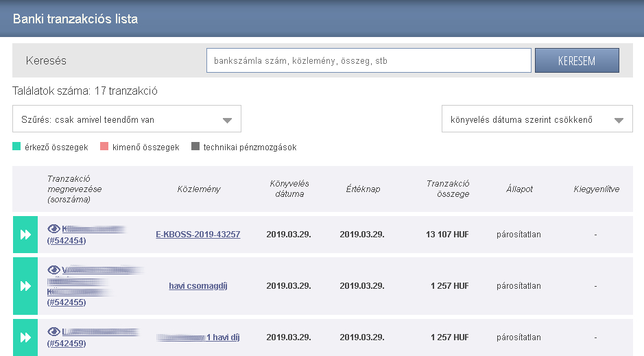Click the 'Könyvelés dátuma' column header
This screenshot has width=644, height=356.
(289, 189)
